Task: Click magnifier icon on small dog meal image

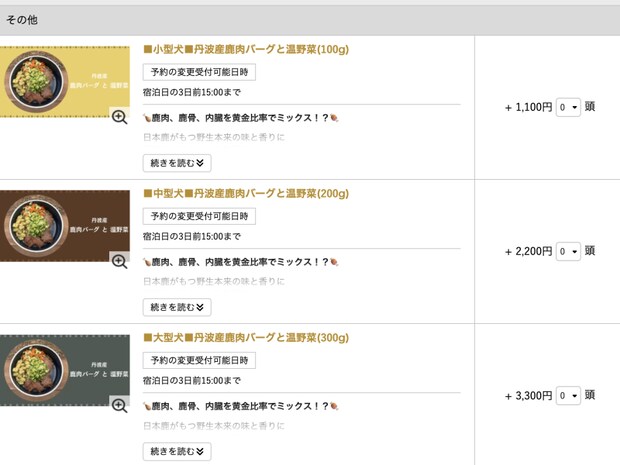Action: pos(119,117)
